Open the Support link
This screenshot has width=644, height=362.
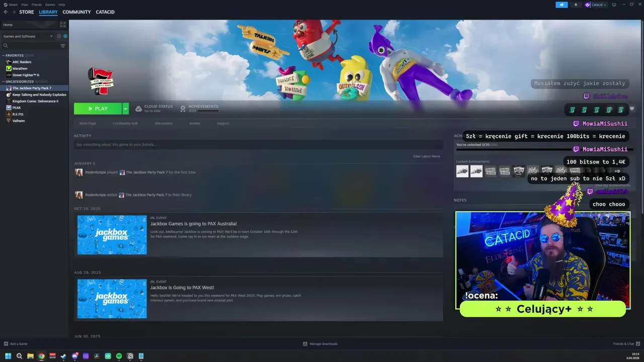[x=223, y=123]
